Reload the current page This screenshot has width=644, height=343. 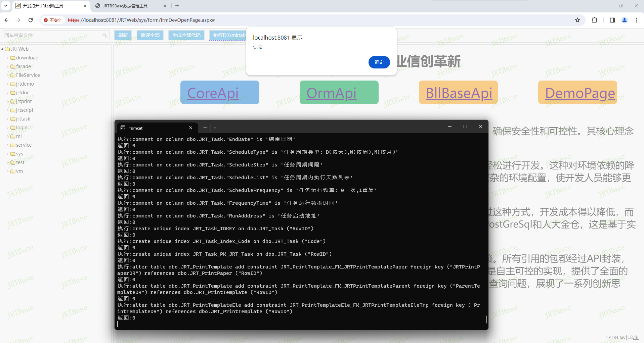tap(31, 20)
